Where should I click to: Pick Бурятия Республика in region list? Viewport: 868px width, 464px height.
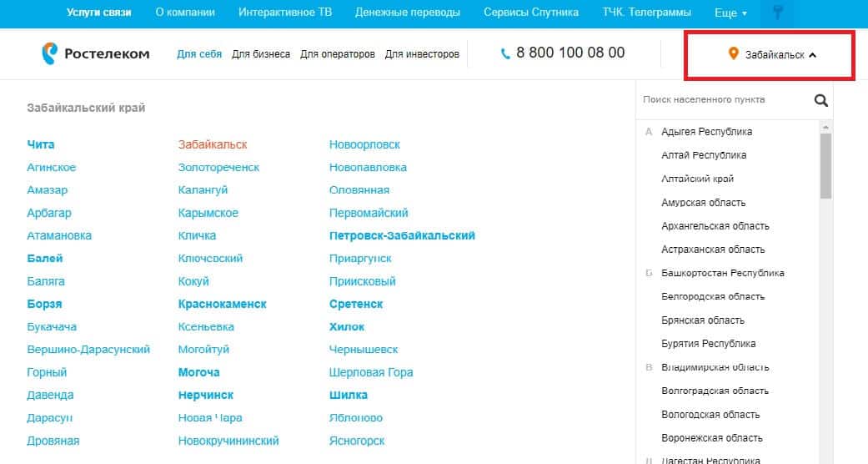(x=708, y=344)
